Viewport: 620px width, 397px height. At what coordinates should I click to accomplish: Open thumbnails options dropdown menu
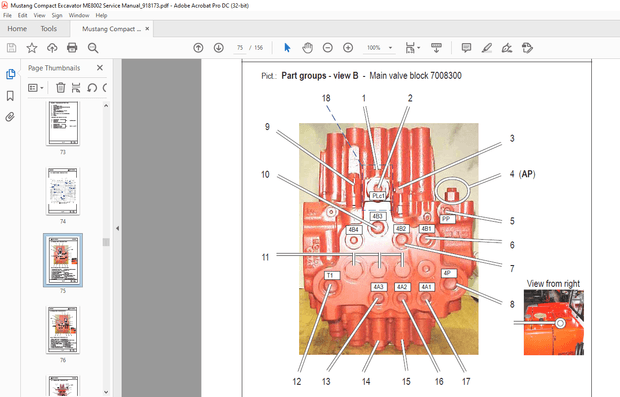[x=36, y=87]
